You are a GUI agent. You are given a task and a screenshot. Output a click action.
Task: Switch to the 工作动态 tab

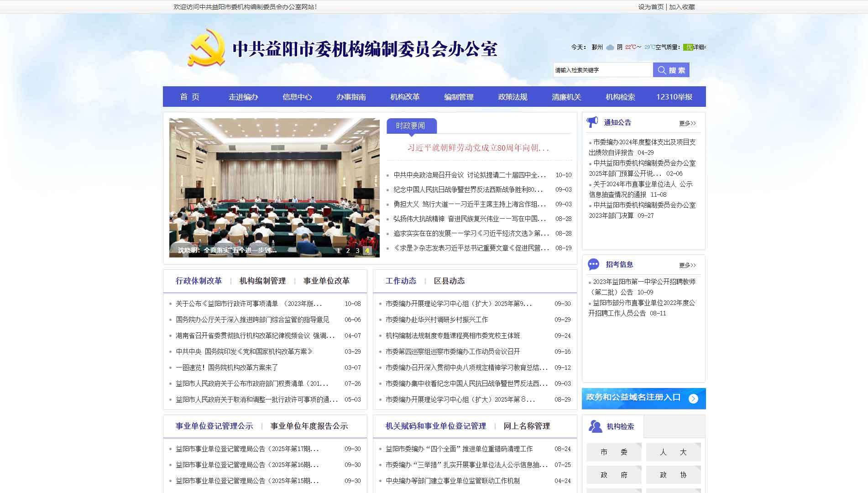click(401, 281)
